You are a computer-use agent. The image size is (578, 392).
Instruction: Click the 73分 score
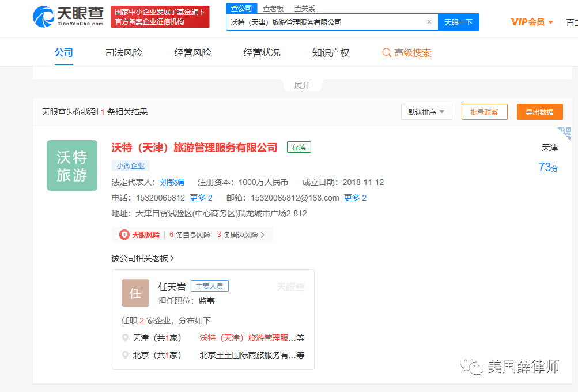(548, 167)
